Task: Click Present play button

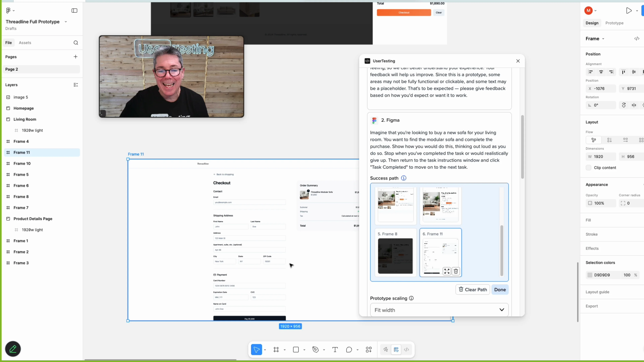Action: (x=629, y=11)
